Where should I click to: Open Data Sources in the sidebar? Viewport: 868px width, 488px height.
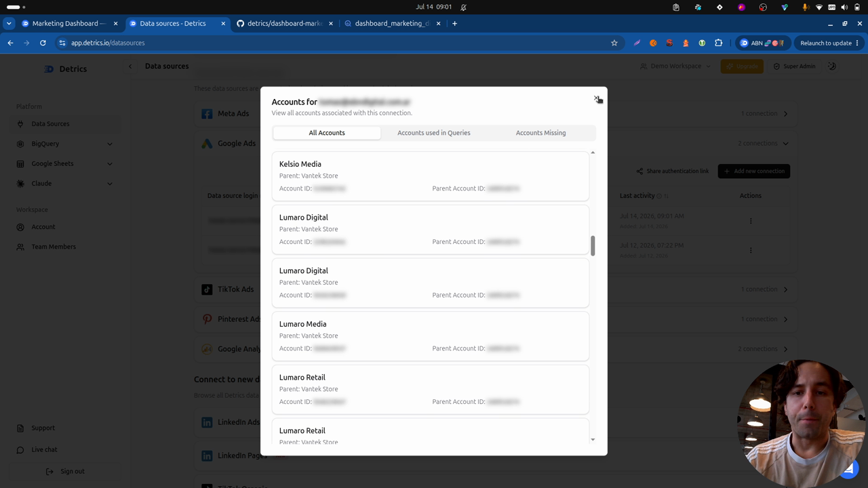(x=66, y=124)
